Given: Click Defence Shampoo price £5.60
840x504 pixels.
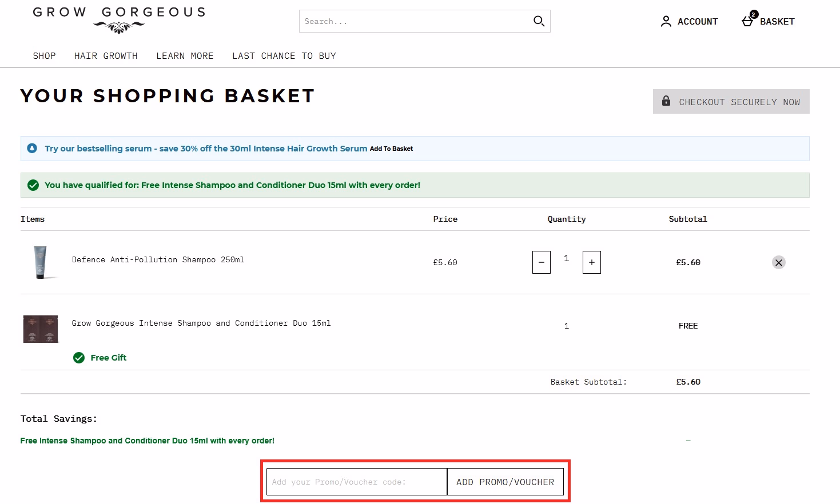Looking at the screenshot, I should tap(445, 262).
